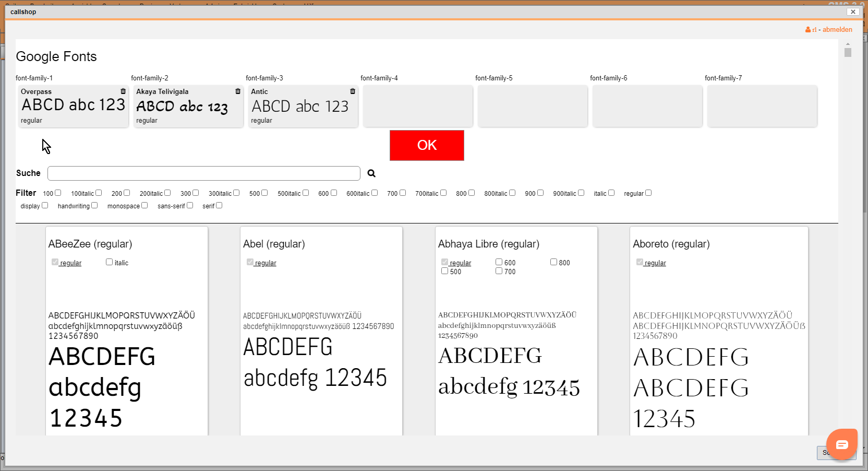Image resolution: width=868 pixels, height=471 pixels.
Task: Delete the Overpass font slot
Action: pyautogui.click(x=123, y=91)
